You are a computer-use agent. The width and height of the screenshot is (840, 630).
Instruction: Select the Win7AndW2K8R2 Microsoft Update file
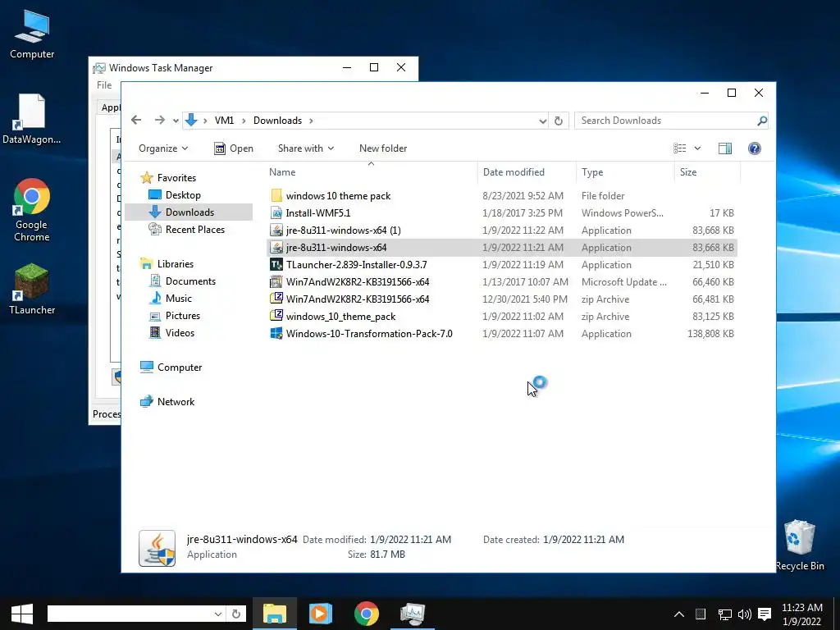(x=501, y=282)
